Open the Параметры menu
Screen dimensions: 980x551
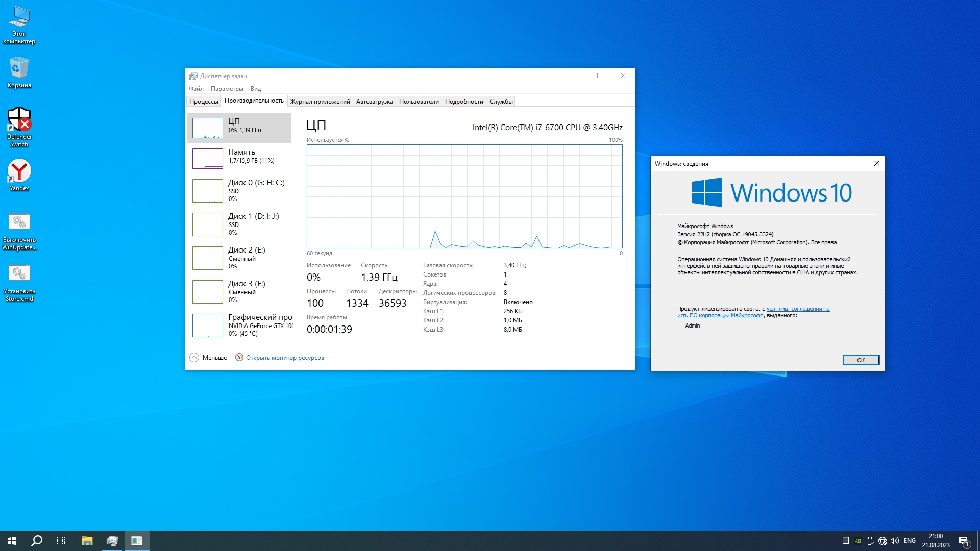[227, 89]
